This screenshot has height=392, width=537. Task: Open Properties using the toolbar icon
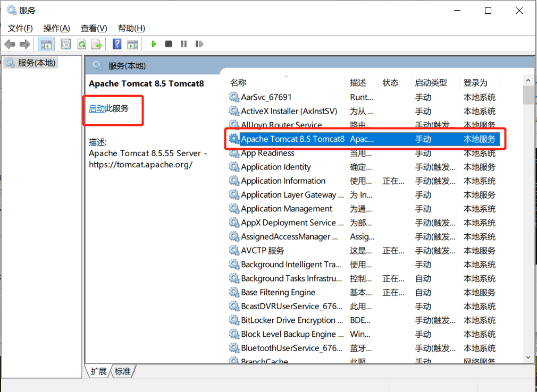(66, 44)
